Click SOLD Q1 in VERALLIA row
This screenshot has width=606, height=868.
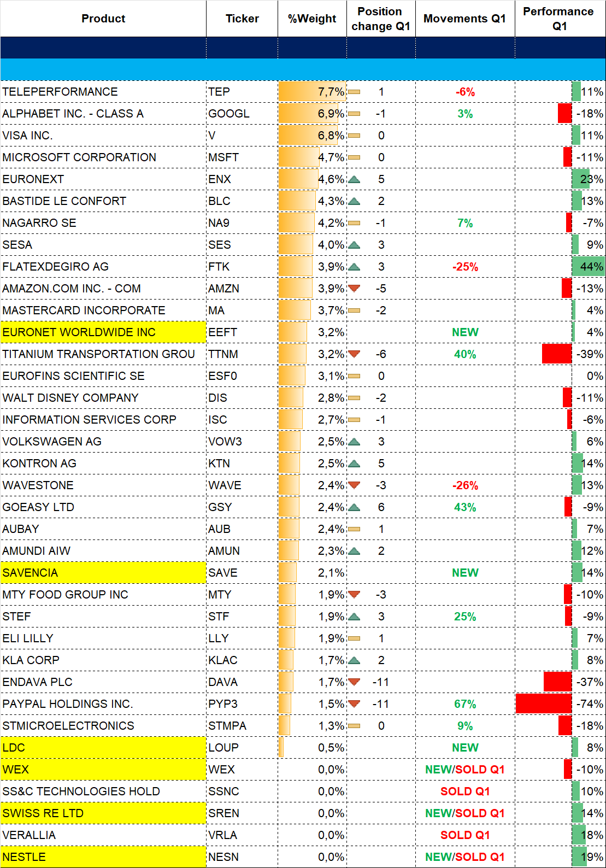click(x=465, y=835)
